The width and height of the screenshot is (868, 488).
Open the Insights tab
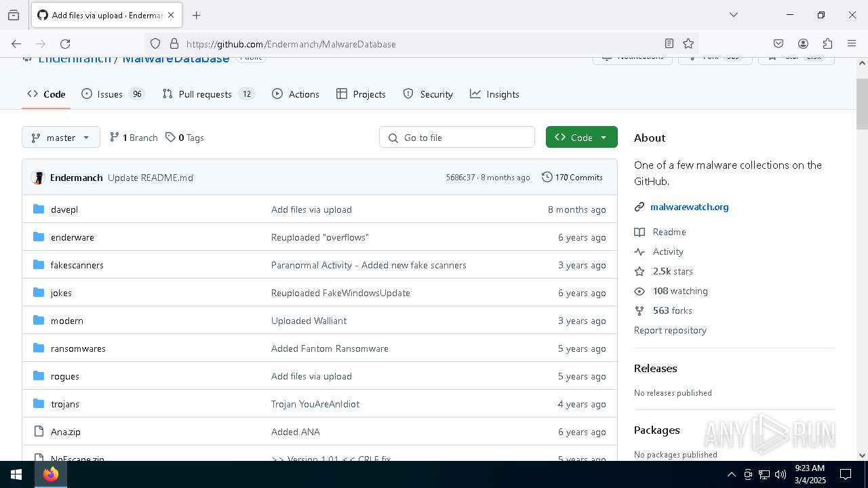(494, 94)
